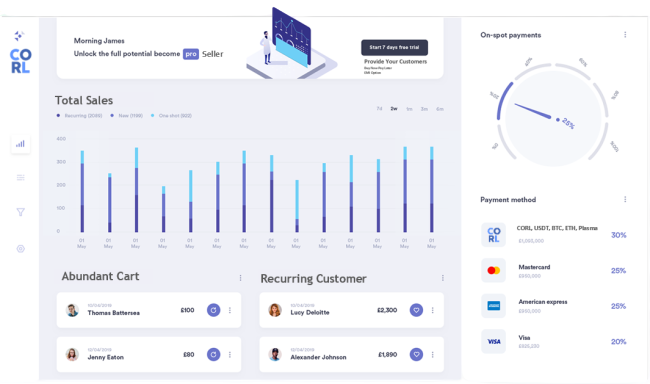Click the CORL logo in the sidebar
Viewport: 650px width, 384px height.
[x=20, y=61]
